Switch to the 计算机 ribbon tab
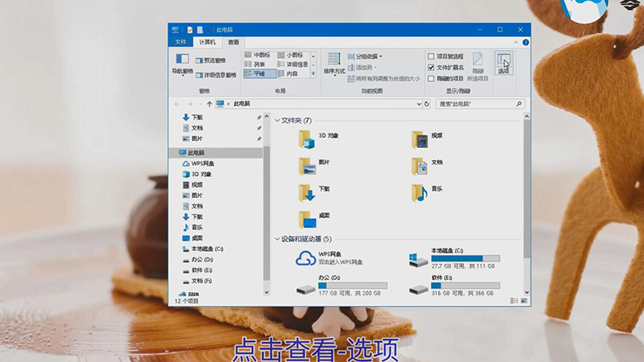 point(206,42)
